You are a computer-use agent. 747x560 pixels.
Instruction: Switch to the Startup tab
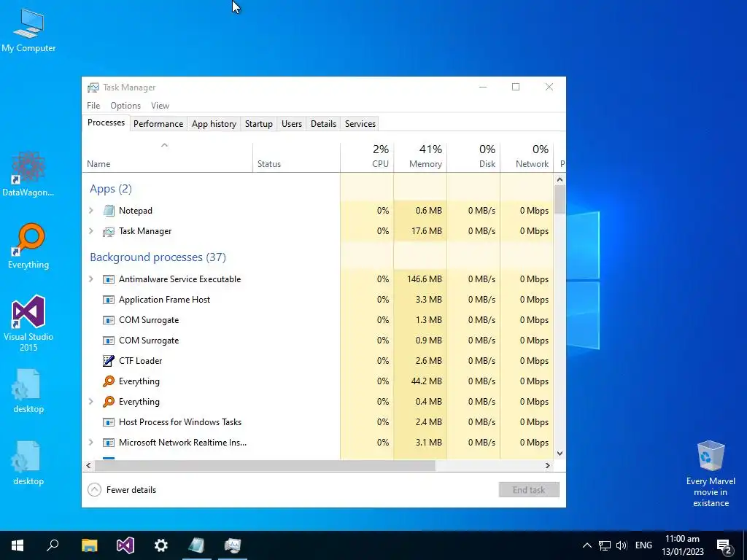pyautogui.click(x=259, y=124)
